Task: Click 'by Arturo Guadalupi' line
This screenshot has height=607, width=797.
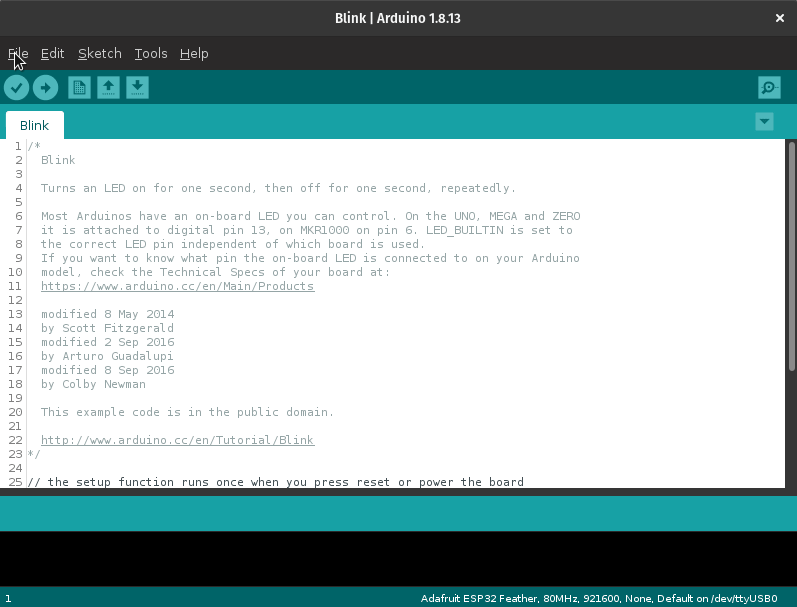Action: point(107,356)
